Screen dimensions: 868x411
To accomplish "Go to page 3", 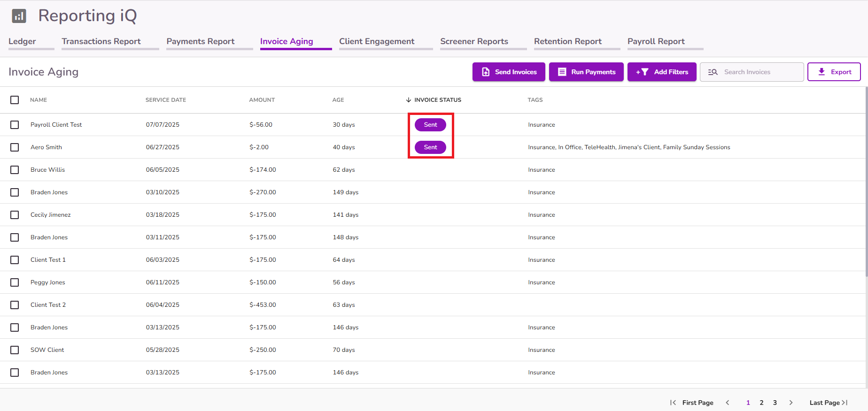I will pyautogui.click(x=775, y=403).
